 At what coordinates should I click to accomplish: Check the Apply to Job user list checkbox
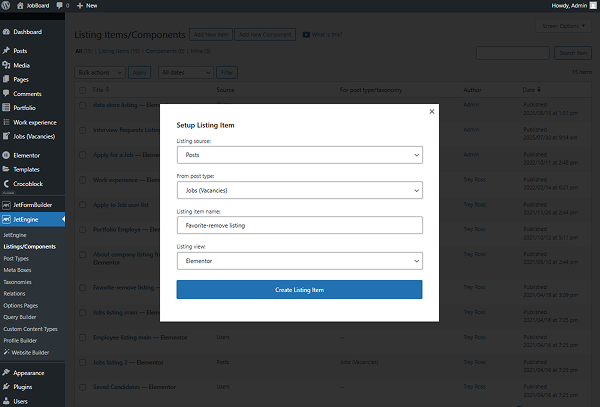pyautogui.click(x=83, y=205)
